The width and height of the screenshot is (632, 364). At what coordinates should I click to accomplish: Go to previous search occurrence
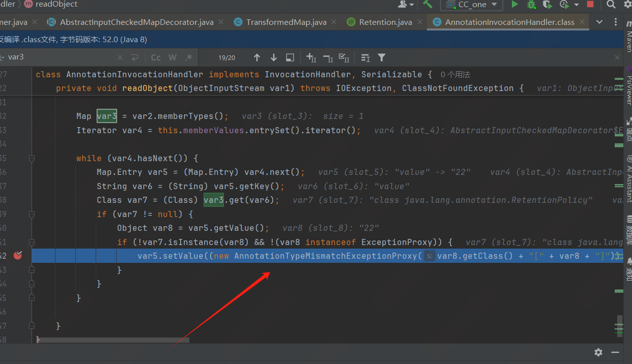257,57
